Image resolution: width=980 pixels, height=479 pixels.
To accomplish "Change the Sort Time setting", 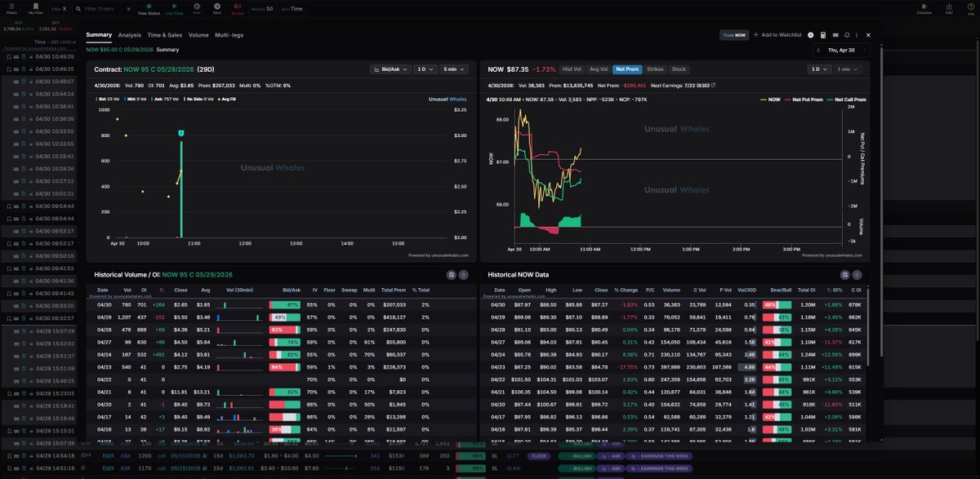I will tap(292, 8).
